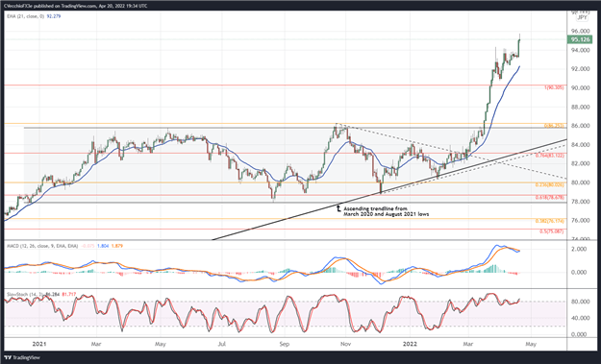Click the 0.764 (83.122) Fibonacci level label
601x364 pixels.
click(x=549, y=156)
